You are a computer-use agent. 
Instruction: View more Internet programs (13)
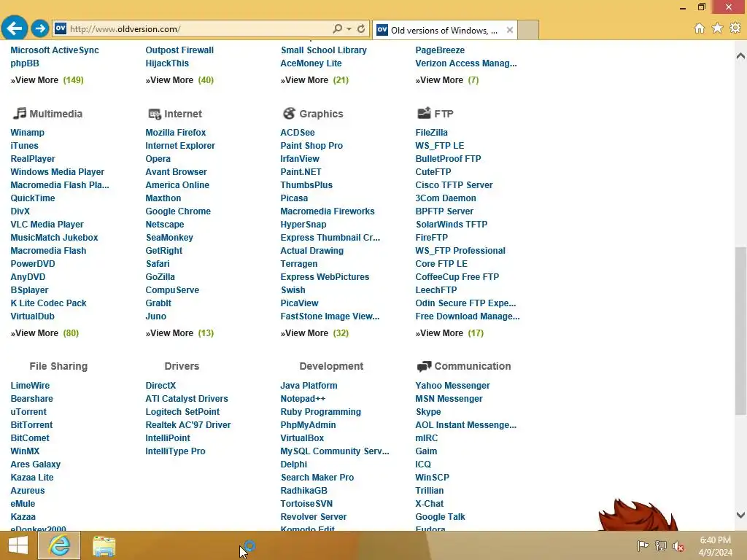[179, 332]
